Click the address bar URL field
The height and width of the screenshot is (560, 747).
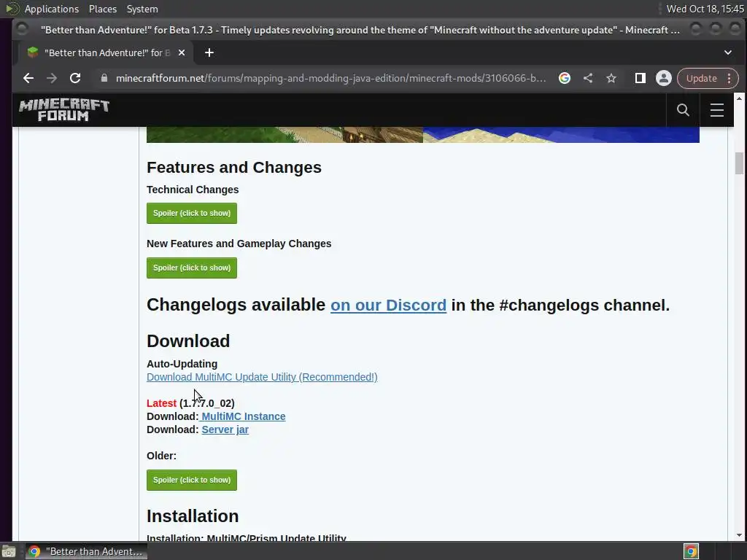[x=330, y=78]
